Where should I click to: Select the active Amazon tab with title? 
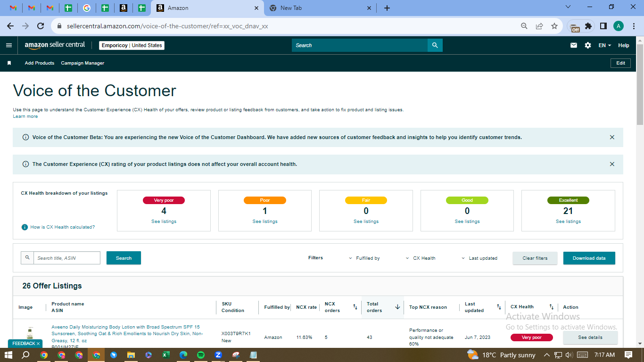(x=206, y=8)
